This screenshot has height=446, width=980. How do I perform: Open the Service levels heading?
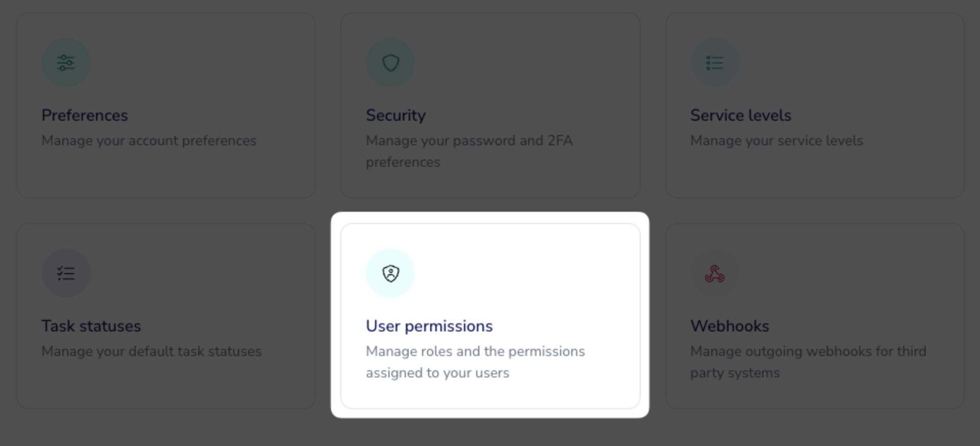[x=740, y=115]
